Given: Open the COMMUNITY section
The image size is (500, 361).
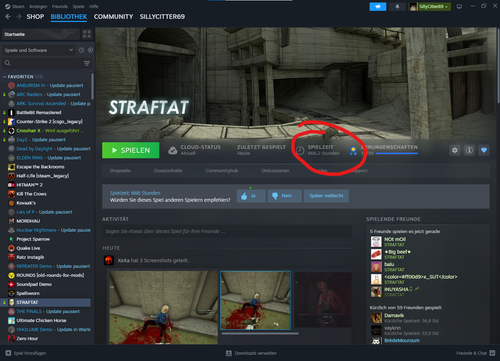Looking at the screenshot, I should (x=113, y=17).
